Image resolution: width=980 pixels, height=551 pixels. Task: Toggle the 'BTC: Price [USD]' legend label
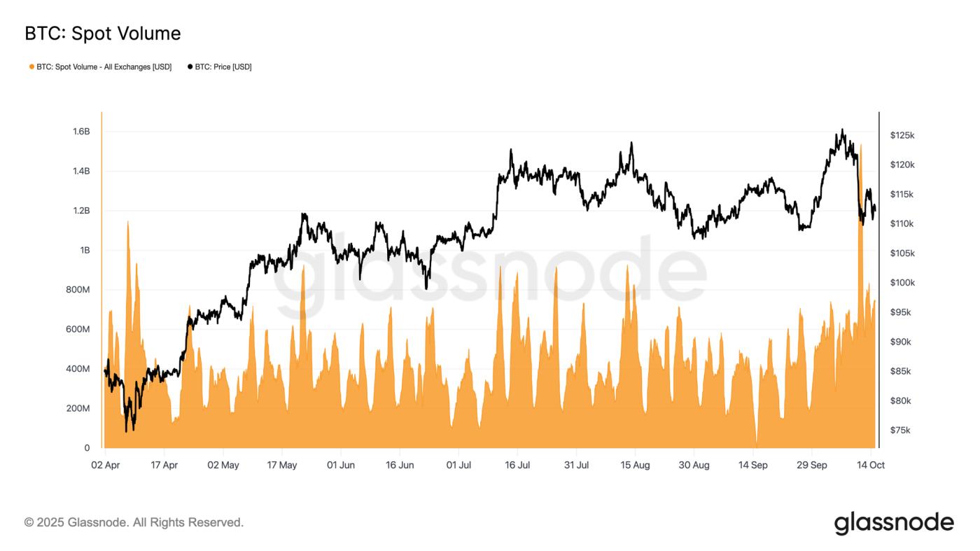point(223,67)
